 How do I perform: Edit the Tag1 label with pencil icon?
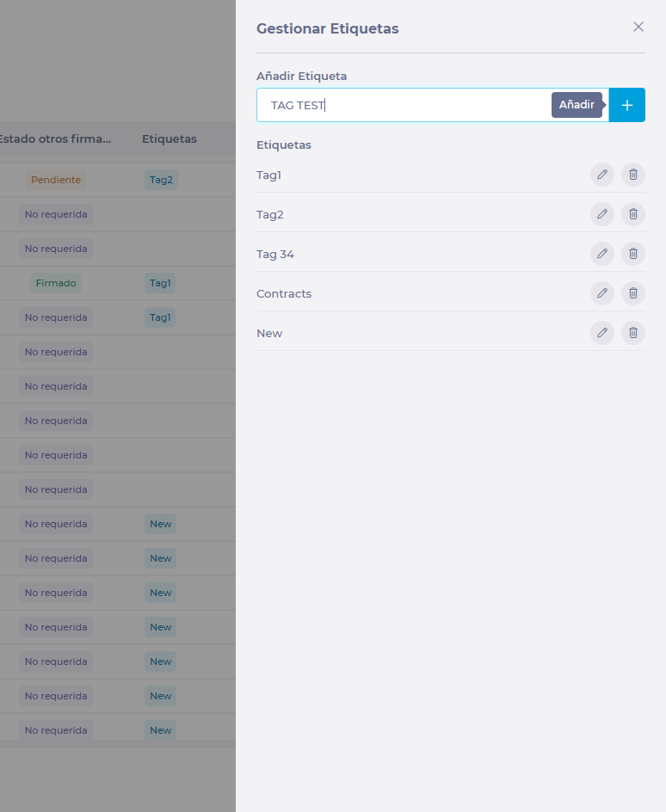tap(602, 175)
